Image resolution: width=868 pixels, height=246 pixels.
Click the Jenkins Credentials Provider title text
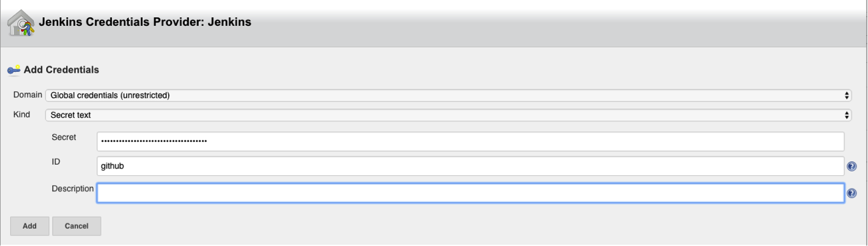[x=145, y=22]
